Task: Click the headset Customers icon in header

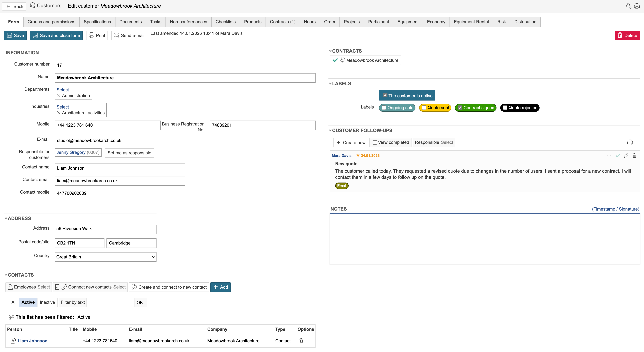Action: (x=33, y=5)
